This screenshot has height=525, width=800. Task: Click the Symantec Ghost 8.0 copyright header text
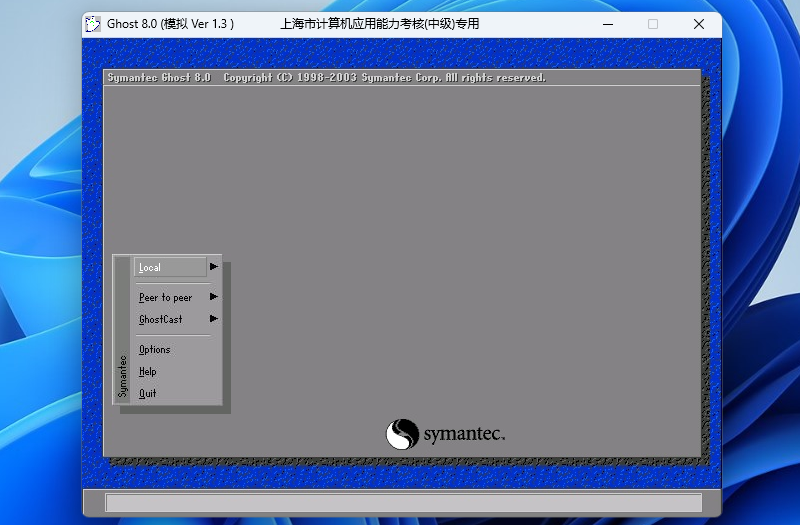(x=327, y=78)
